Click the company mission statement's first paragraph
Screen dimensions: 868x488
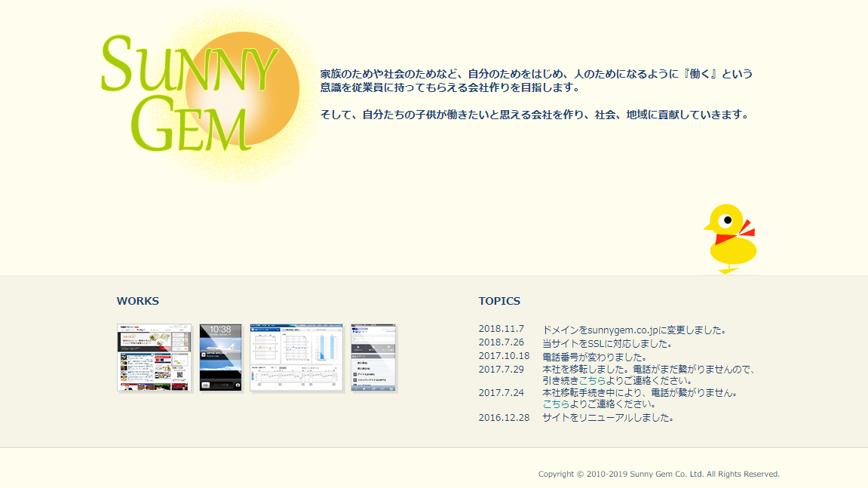pos(536,81)
